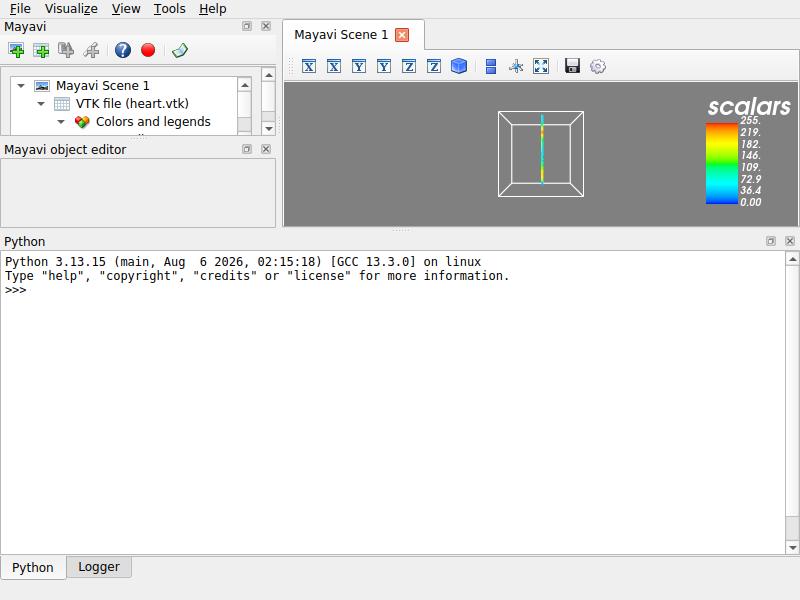
Task: Close the Python dock panel
Action: [790, 241]
